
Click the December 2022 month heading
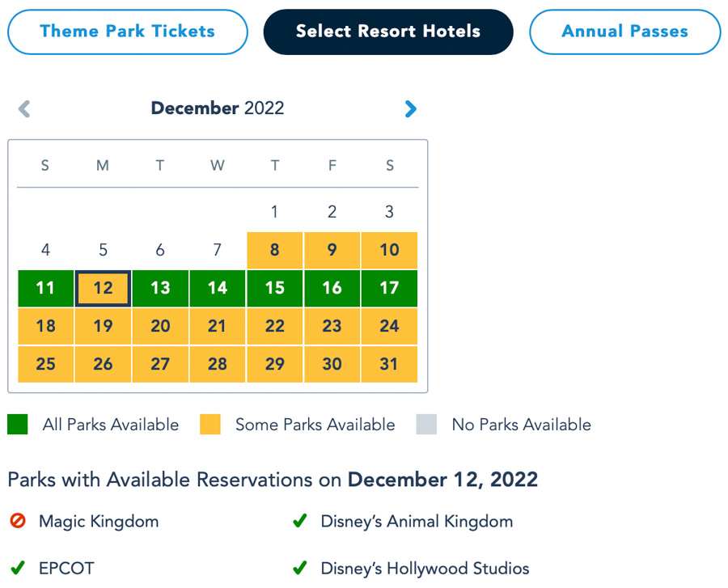(218, 108)
